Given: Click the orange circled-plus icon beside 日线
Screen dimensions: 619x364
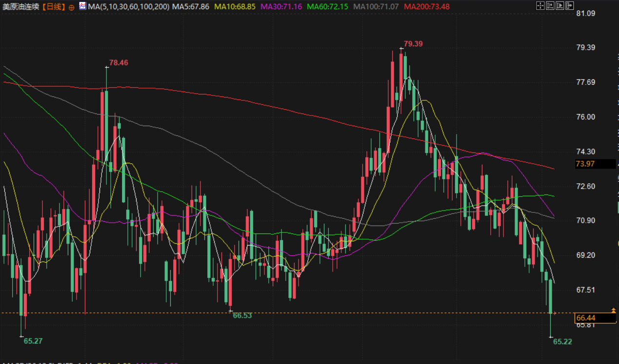Looking at the screenshot, I should (x=71, y=7).
